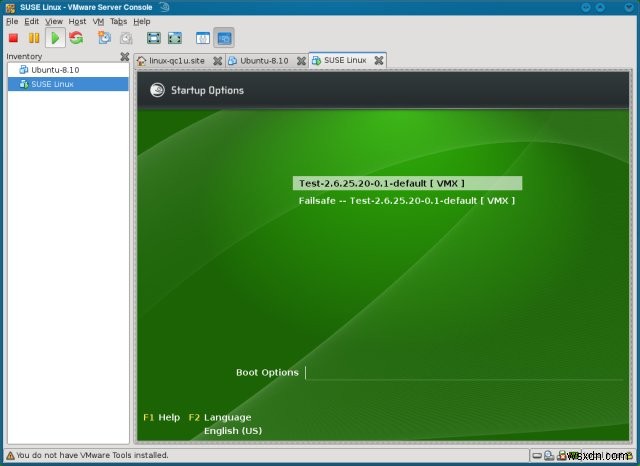Select Test-2.6.25.20-0.1-default boot entry
Image resolution: width=640 pixels, height=466 pixels.
point(407,183)
